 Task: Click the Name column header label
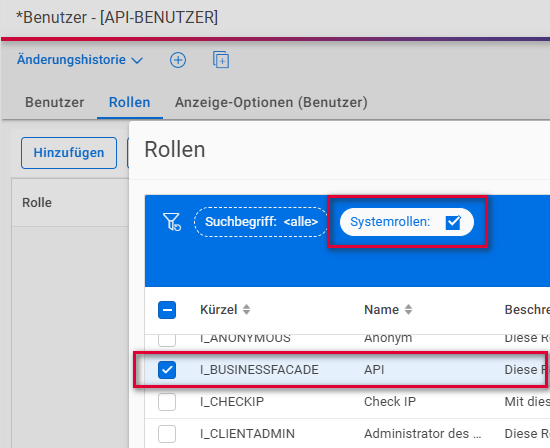382,310
